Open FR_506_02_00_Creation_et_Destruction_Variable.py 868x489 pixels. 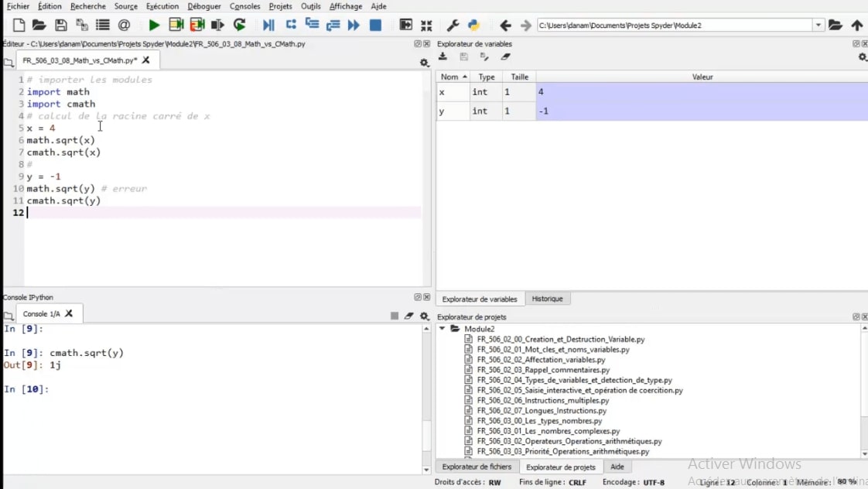click(x=560, y=339)
